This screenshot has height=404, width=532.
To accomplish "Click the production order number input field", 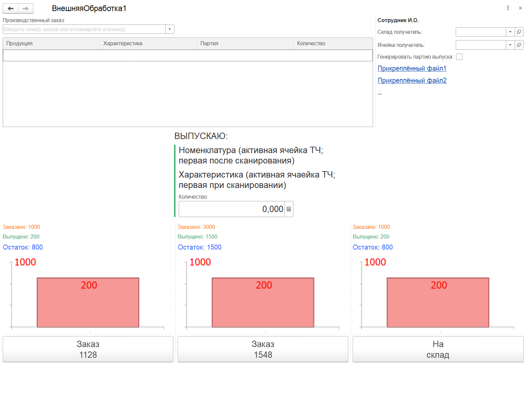I will [x=84, y=29].
